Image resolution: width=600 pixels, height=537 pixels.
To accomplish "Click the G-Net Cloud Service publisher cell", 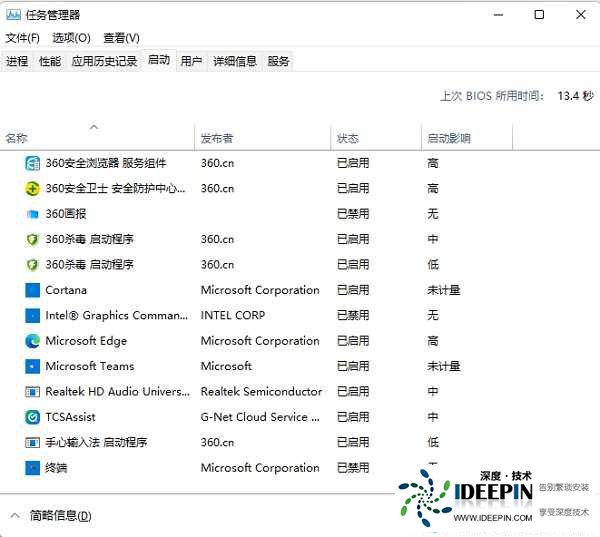I will pyautogui.click(x=260, y=417).
